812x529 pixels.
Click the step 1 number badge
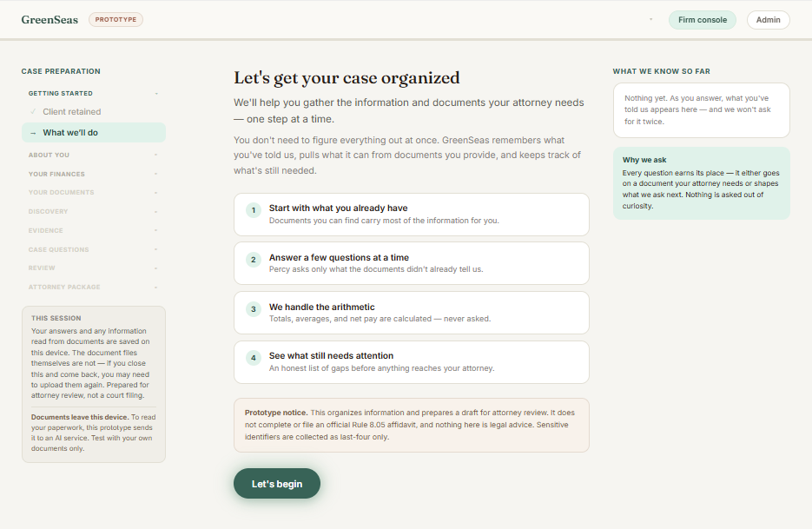coord(254,210)
